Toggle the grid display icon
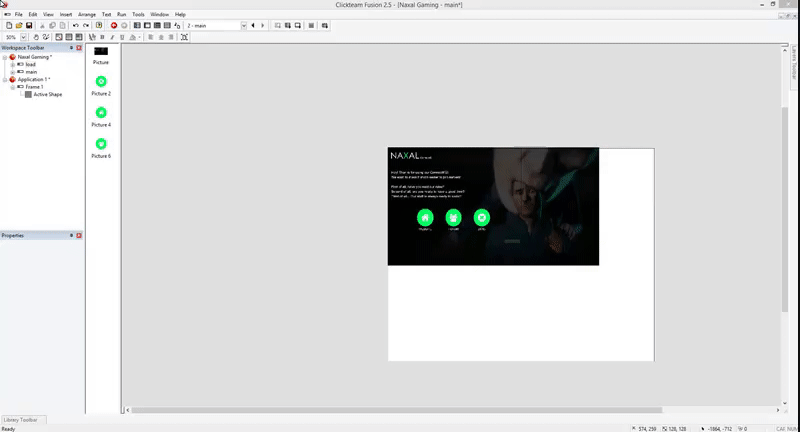Screen dimensions: 800x432 tap(69, 37)
